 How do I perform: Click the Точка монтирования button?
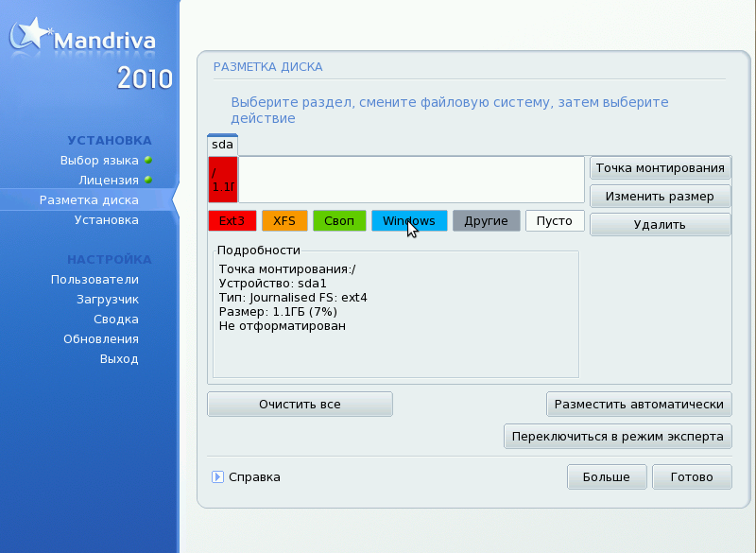pyautogui.click(x=660, y=167)
